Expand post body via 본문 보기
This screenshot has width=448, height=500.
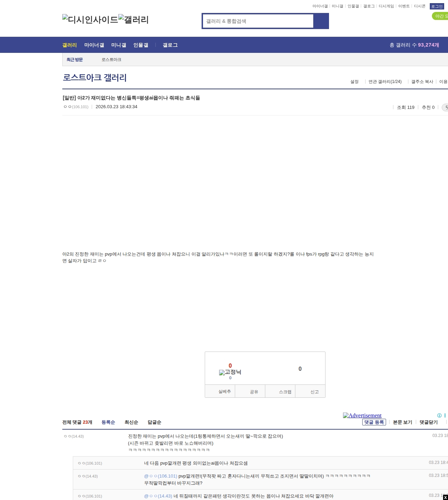(402, 422)
